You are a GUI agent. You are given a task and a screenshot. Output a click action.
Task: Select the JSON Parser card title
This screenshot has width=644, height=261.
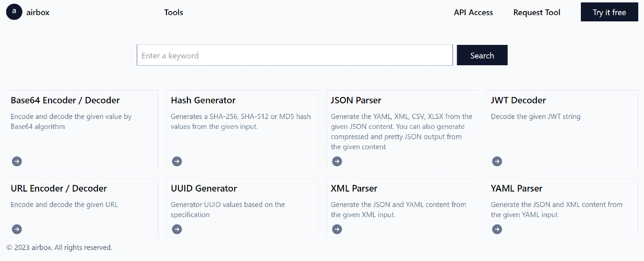(x=356, y=100)
